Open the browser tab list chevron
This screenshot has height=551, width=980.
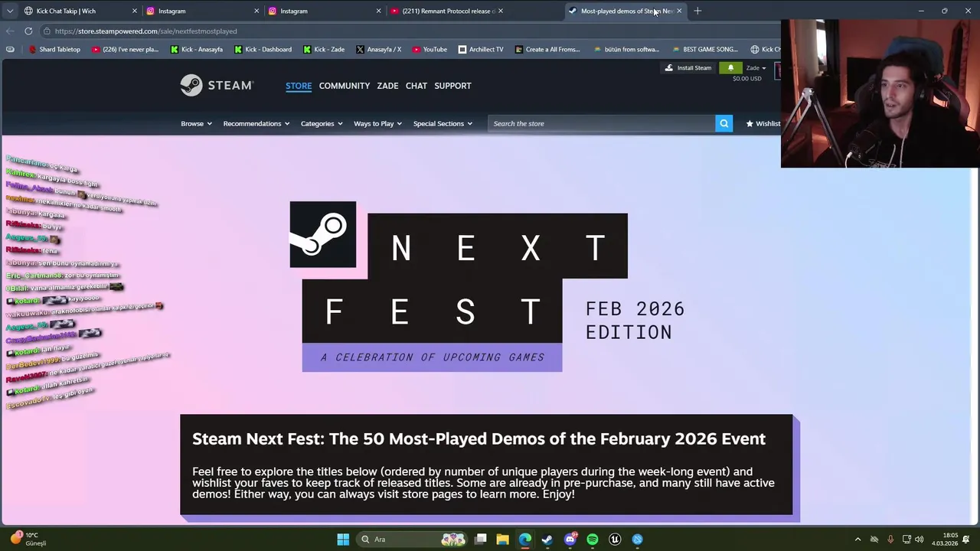[x=9, y=11]
